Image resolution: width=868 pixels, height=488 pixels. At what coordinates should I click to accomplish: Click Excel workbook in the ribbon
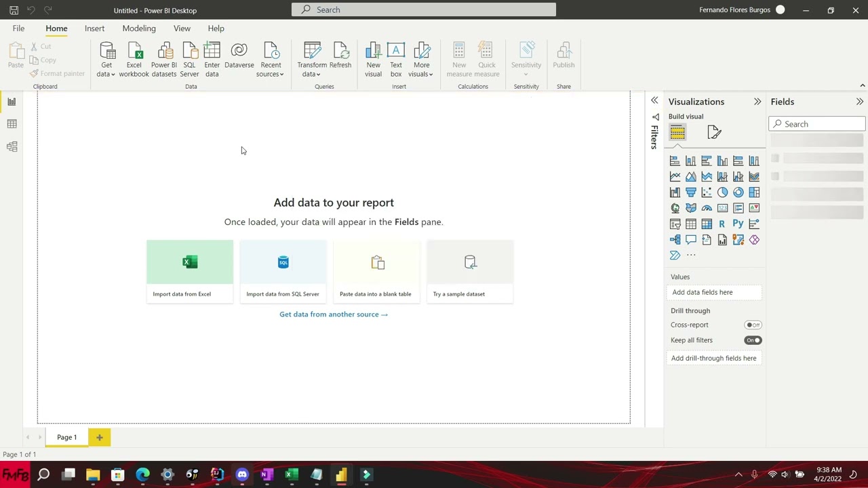[134, 60]
